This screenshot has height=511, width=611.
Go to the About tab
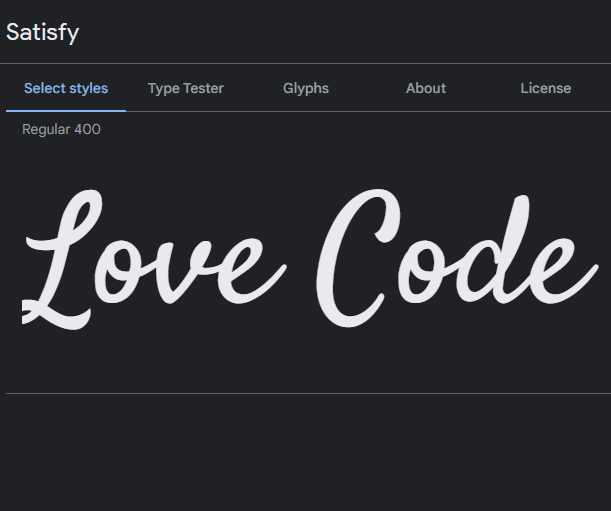pos(426,88)
